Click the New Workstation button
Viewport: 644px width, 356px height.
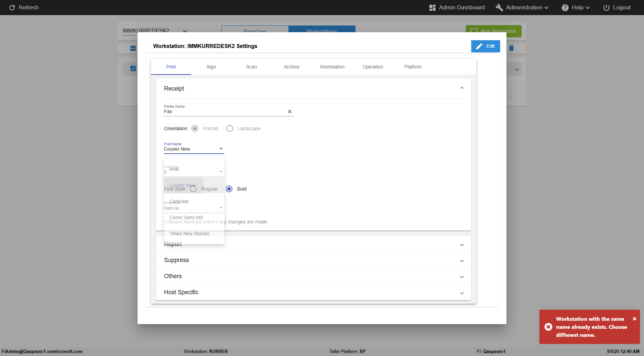tap(493, 31)
